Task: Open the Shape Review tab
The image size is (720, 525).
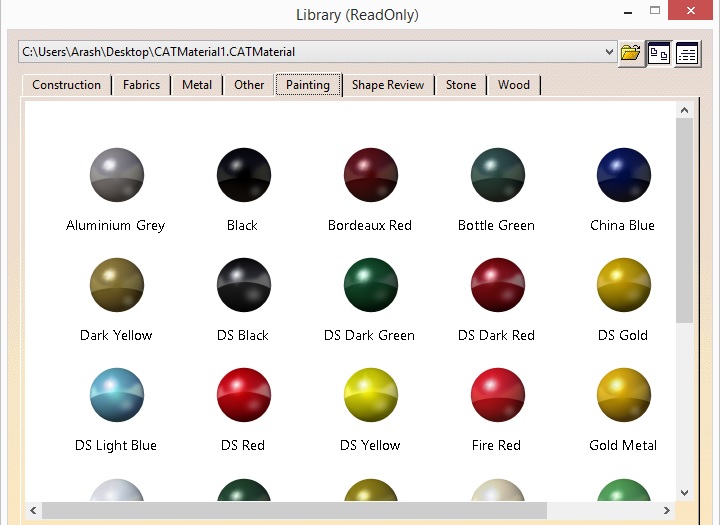Action: [x=388, y=85]
